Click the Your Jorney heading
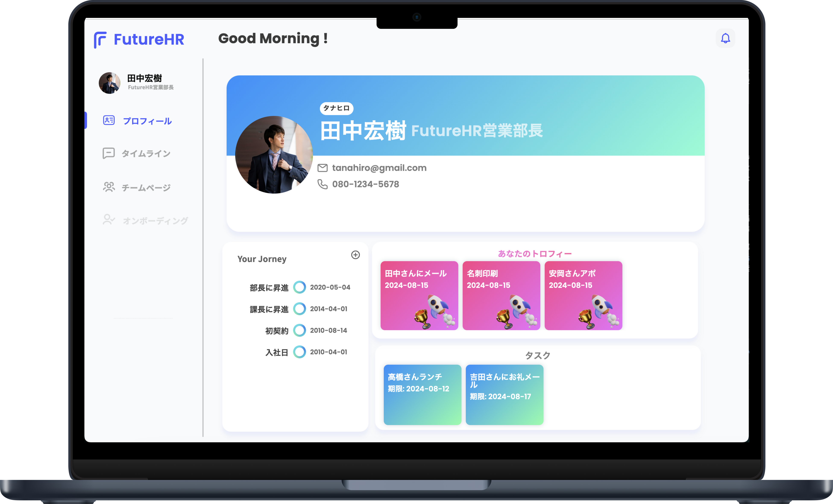The image size is (833, 504). click(262, 259)
